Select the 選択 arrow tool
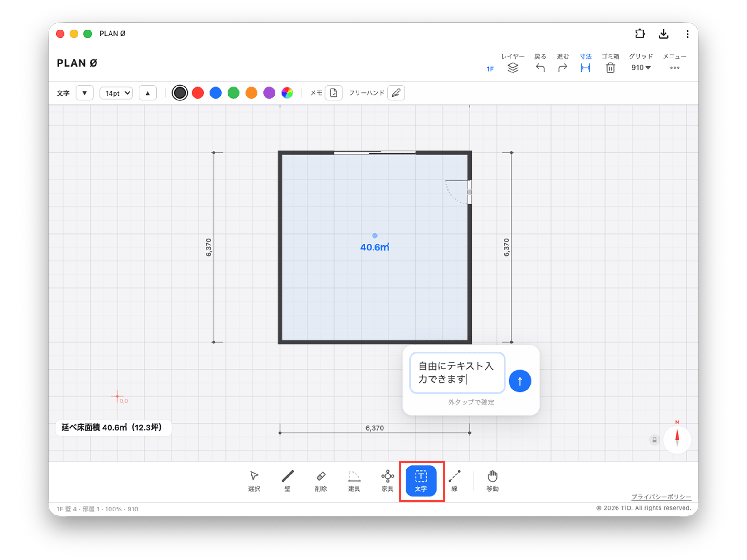 tap(254, 481)
